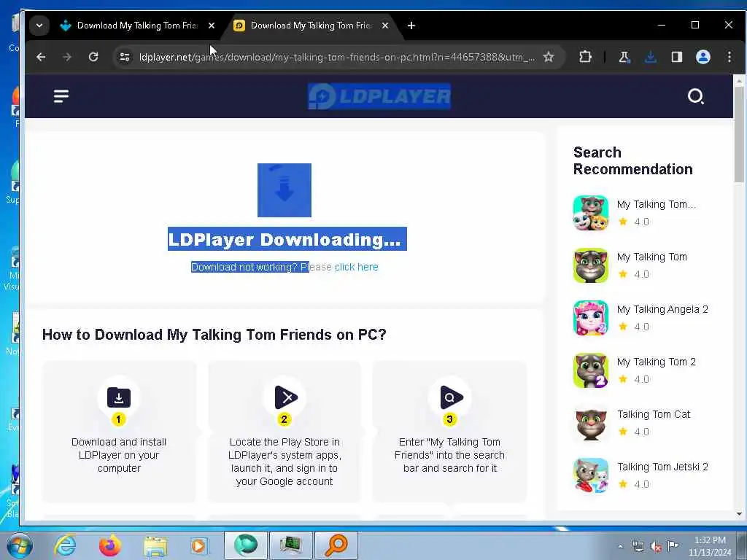Open the LDPlayer hamburger menu
This screenshot has width=747, height=560.
tap(61, 96)
